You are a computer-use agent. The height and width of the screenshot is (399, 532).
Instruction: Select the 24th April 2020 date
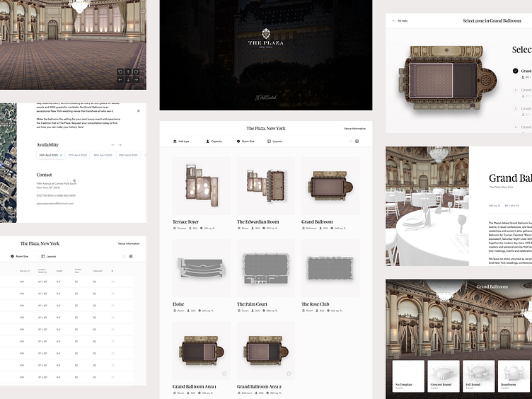[50, 154]
